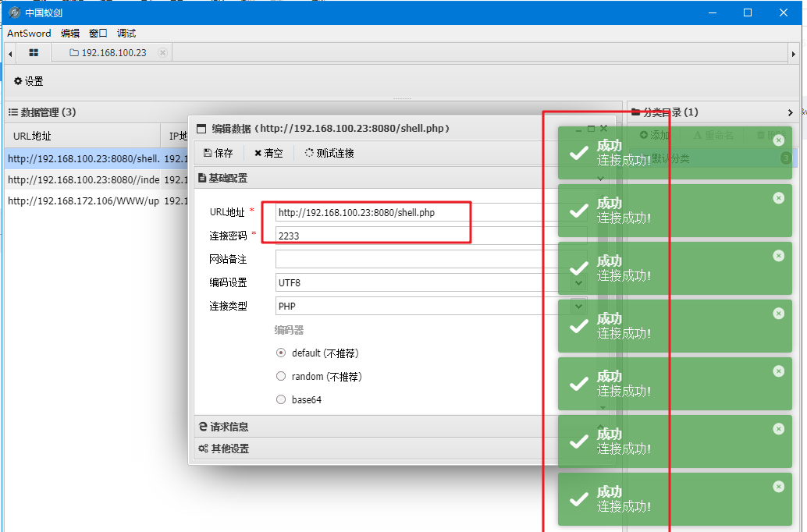Maximize the 中国蚁剑 main window
807x532 pixels.
coord(748,12)
